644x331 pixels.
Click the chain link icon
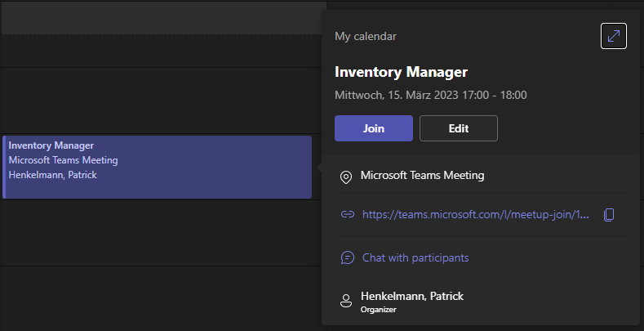(347, 214)
